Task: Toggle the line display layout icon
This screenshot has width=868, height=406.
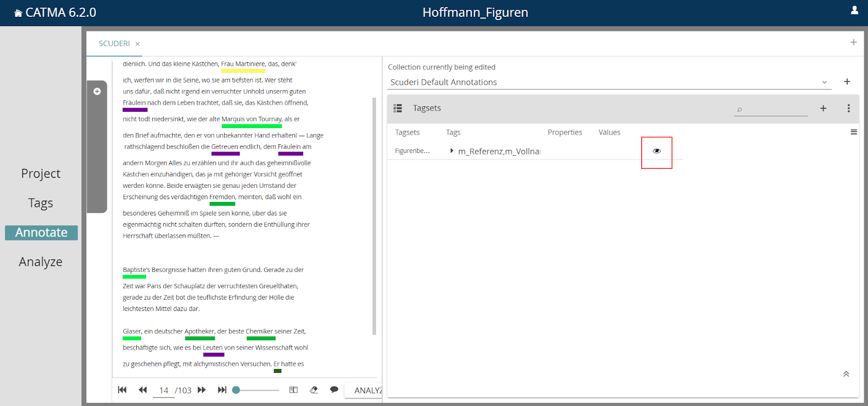Action: [x=293, y=390]
